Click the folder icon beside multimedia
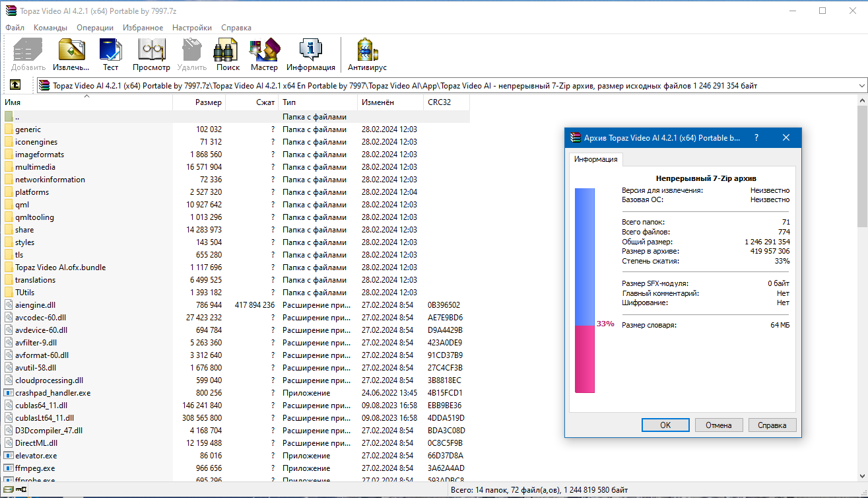 [x=9, y=167]
